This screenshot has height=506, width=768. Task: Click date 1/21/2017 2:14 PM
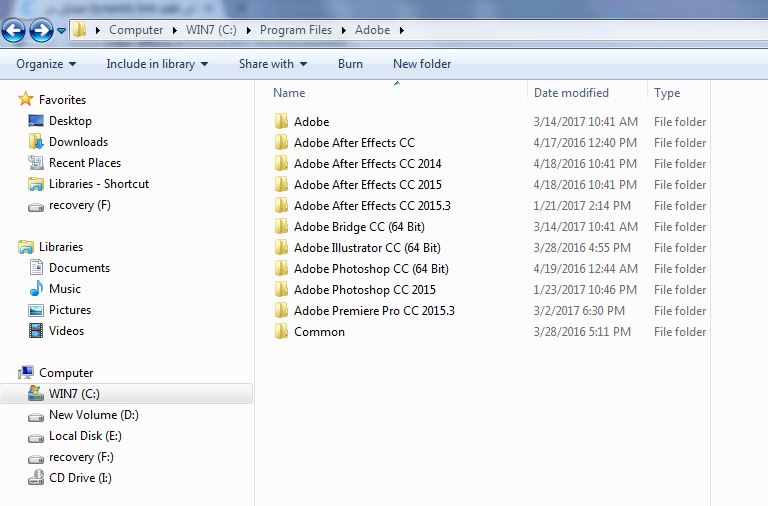[582, 205]
